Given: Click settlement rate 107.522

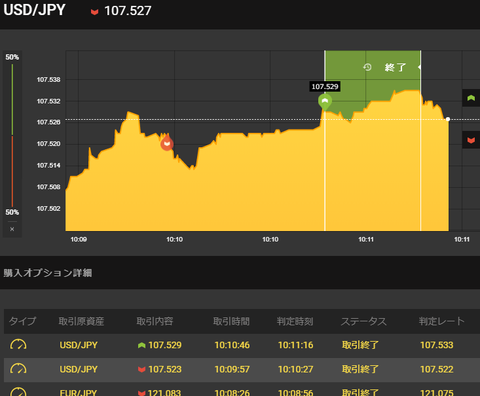Looking at the screenshot, I should coord(437,369).
